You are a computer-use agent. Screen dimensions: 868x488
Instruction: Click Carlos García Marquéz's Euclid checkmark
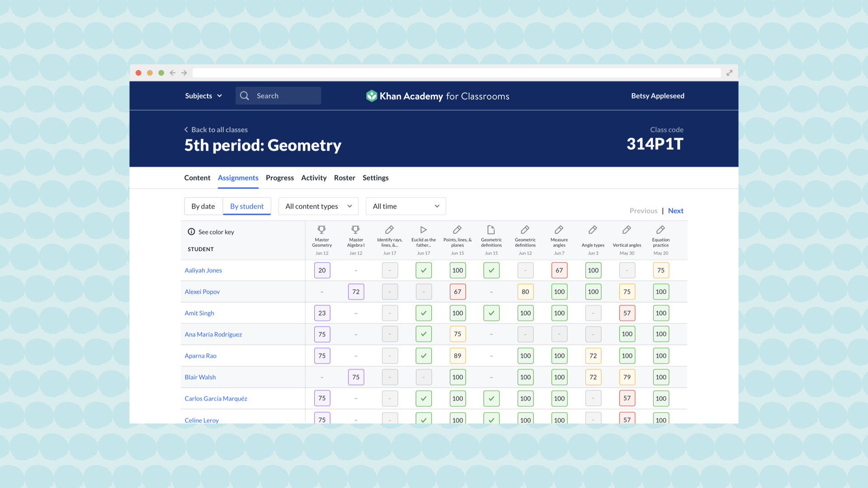point(424,398)
